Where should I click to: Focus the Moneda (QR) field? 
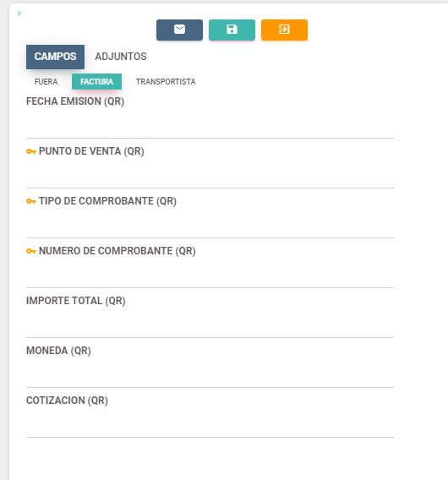pos(210,374)
